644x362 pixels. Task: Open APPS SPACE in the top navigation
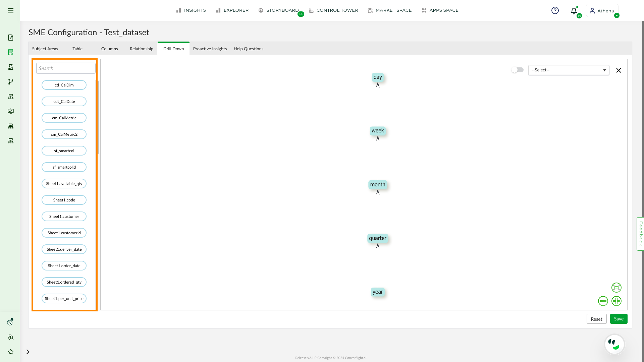point(440,10)
